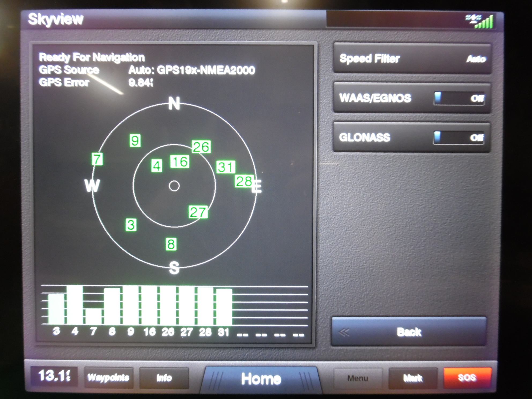Select satellite 28 marker near East
Image resolution: width=532 pixels, height=399 pixels.
[x=244, y=181]
